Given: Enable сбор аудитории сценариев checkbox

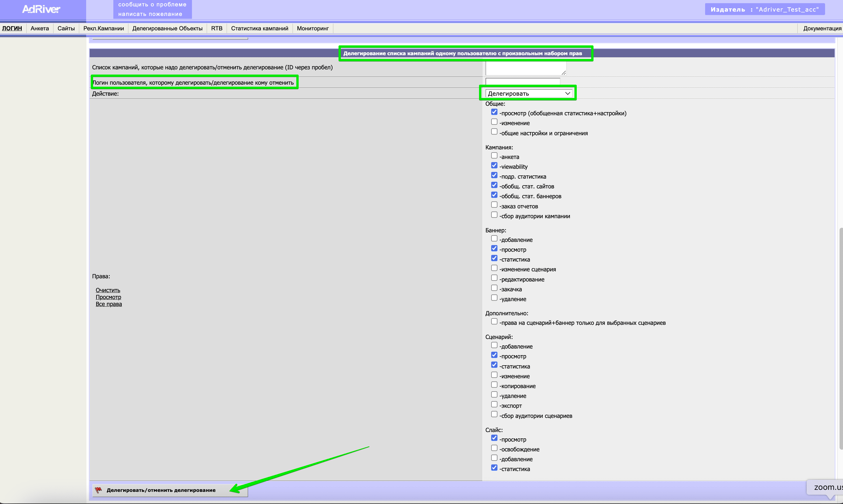Looking at the screenshot, I should tap(494, 414).
